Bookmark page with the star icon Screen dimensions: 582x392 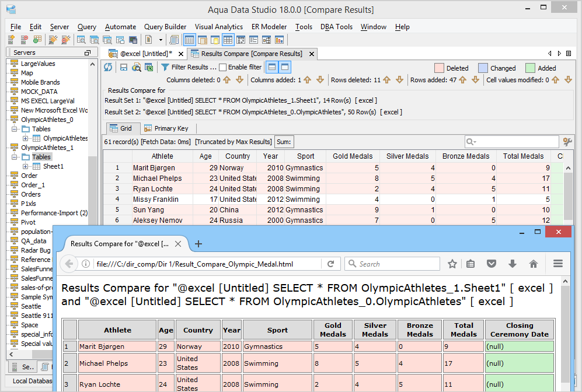point(452,264)
